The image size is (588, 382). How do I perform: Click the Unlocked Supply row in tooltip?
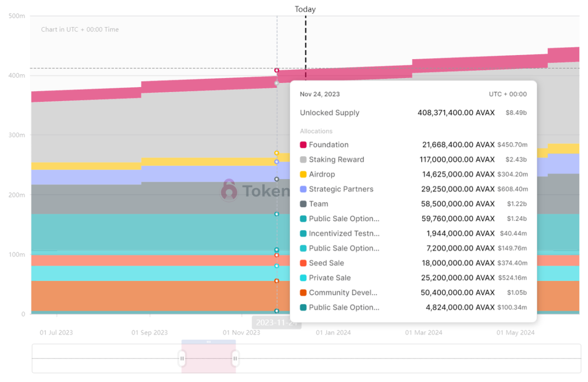[413, 113]
